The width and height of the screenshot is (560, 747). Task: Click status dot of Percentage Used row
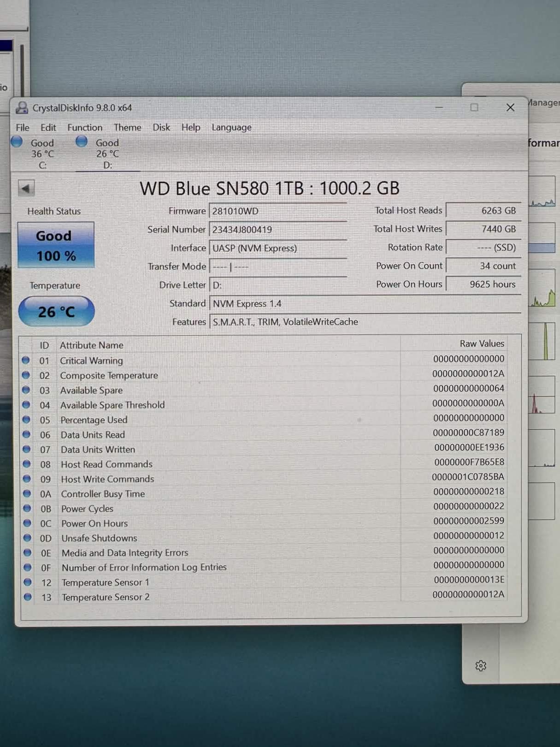[x=26, y=419]
